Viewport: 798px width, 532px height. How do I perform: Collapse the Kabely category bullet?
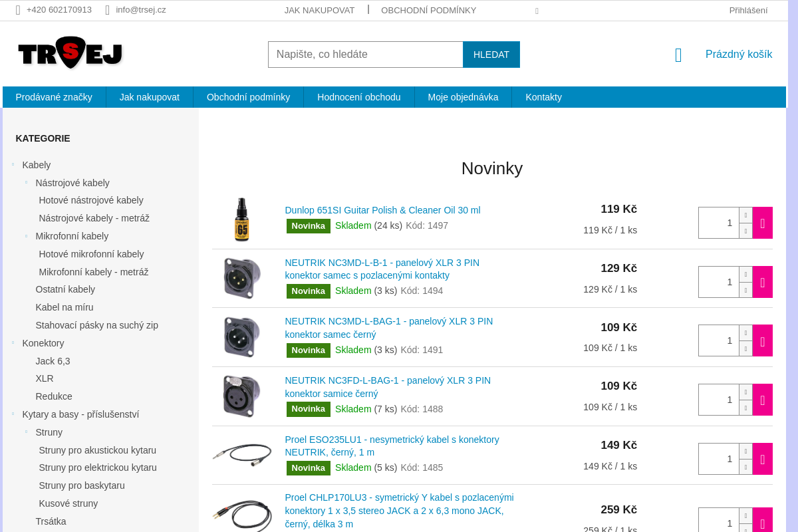click(x=13, y=164)
